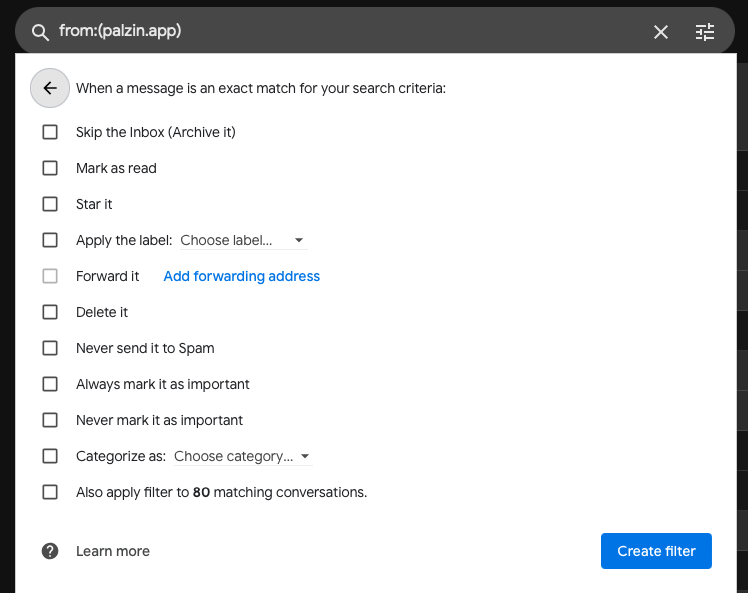Screen dimensions: 748x593
Task: Apply filter to 80 matching conversations
Action: [50, 492]
